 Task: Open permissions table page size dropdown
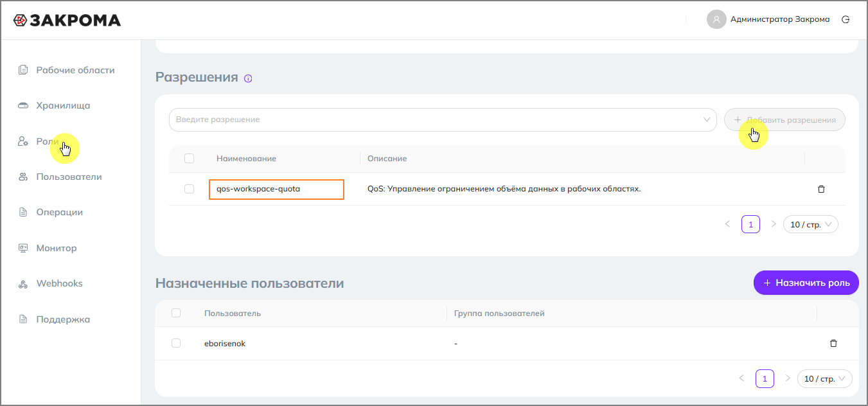pyautogui.click(x=810, y=224)
